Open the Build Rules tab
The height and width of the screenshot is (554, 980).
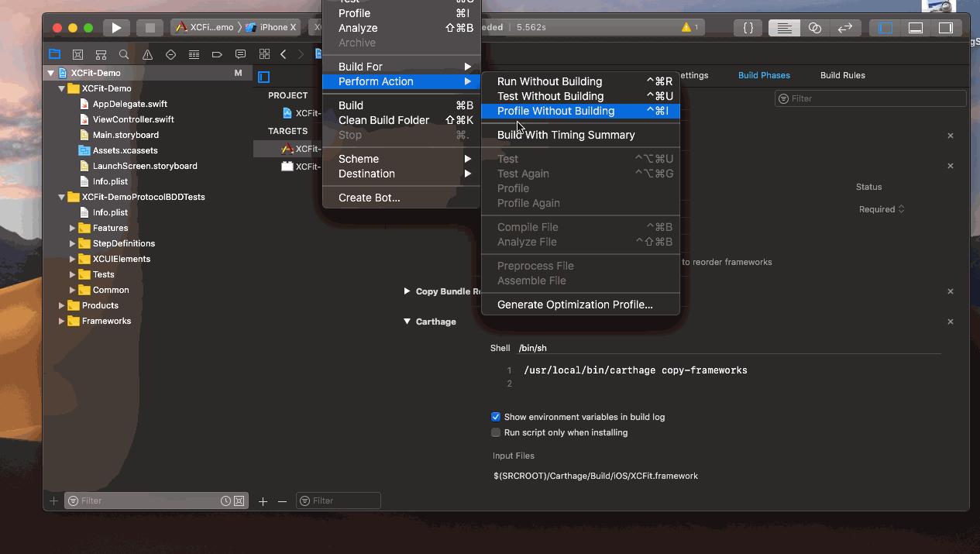[843, 75]
